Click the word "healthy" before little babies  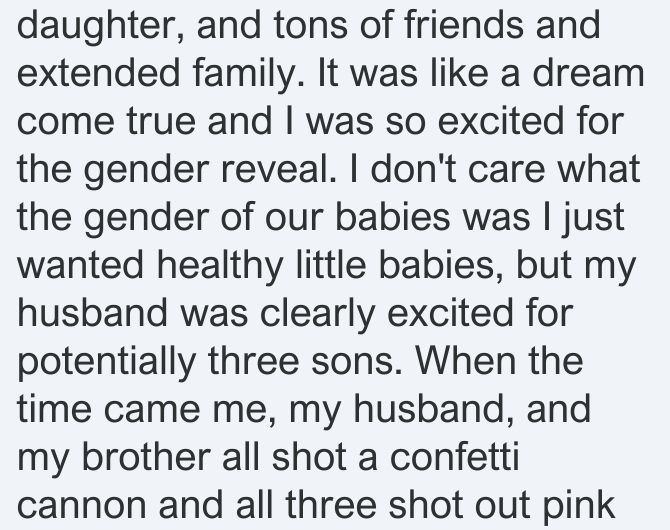point(220,267)
